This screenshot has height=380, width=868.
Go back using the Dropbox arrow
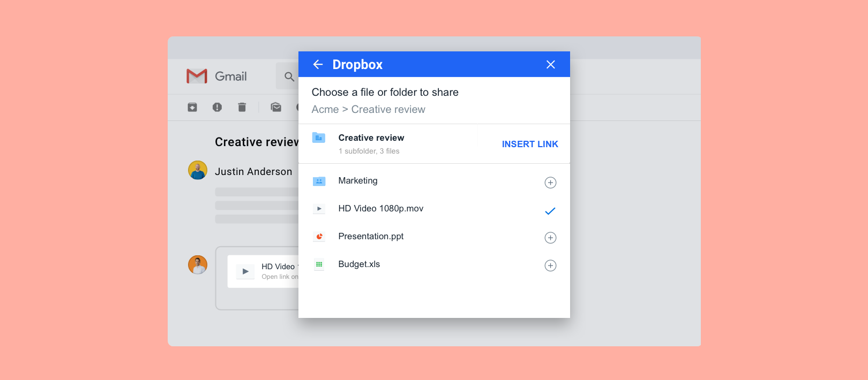318,64
